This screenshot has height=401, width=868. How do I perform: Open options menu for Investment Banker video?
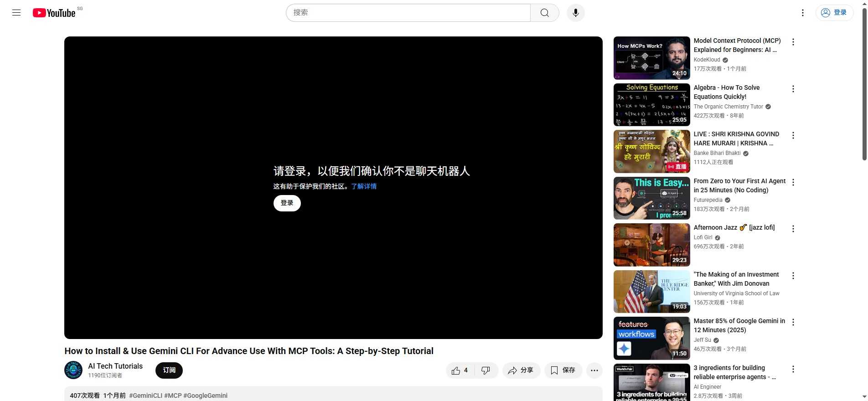[793, 276]
